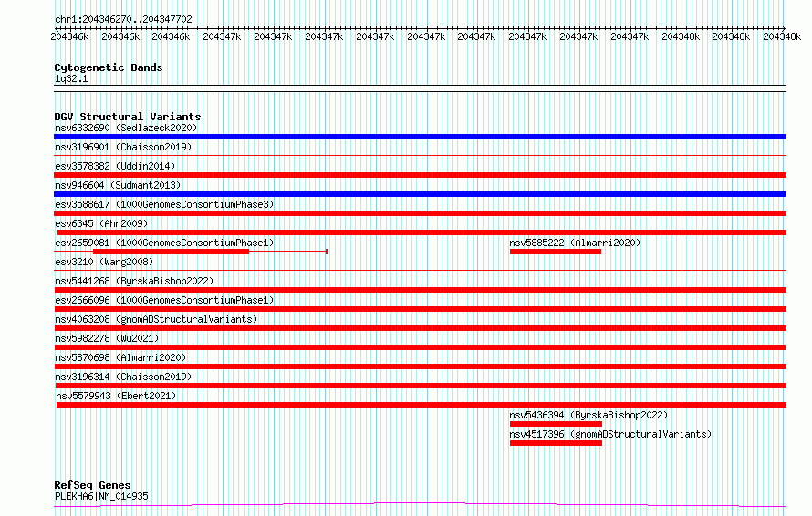Open variant nsv6332690 (Sedlazeck2020)
812x516 pixels.
click(126, 128)
